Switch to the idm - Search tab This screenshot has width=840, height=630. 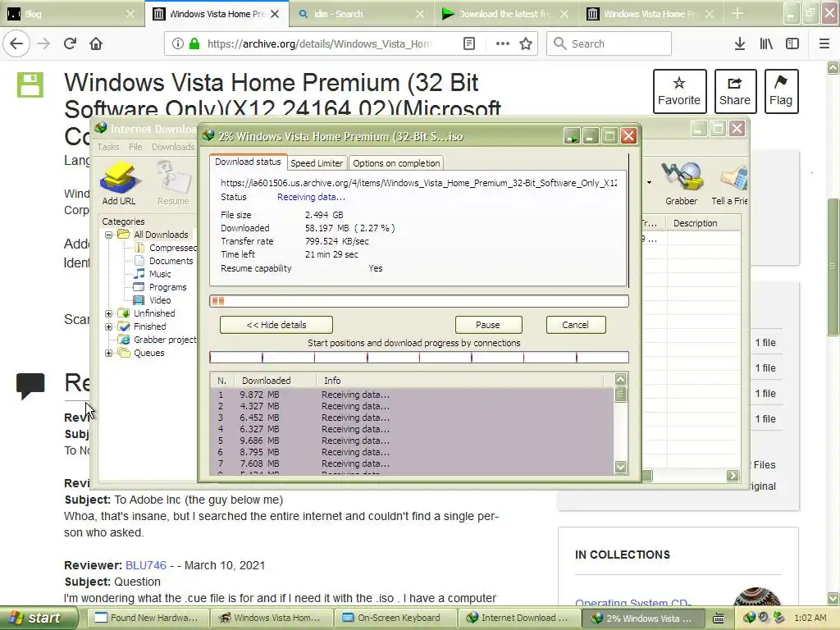click(362, 13)
